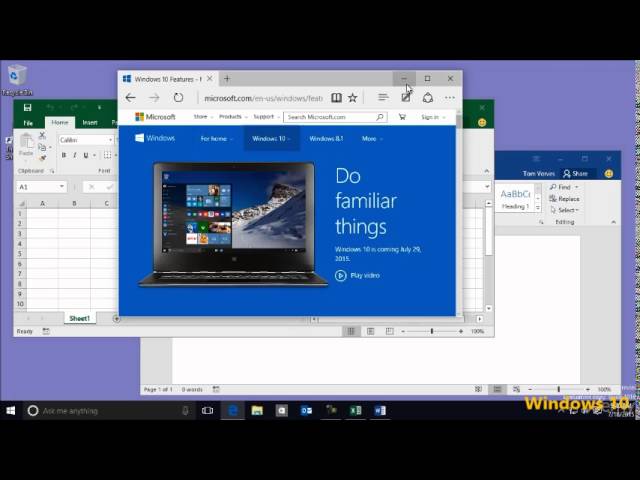Add page to favorites with star icon
The height and width of the screenshot is (480, 640).
pyautogui.click(x=353, y=98)
